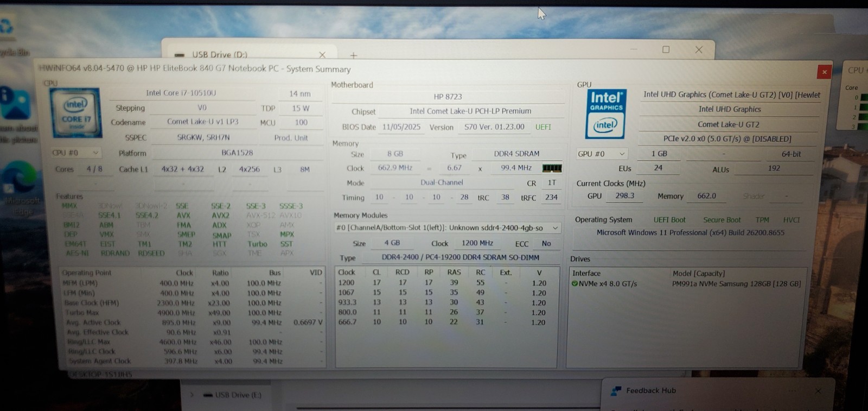Screen dimensions: 868x411
Task: Close the File Explorer window
Action: (x=699, y=49)
